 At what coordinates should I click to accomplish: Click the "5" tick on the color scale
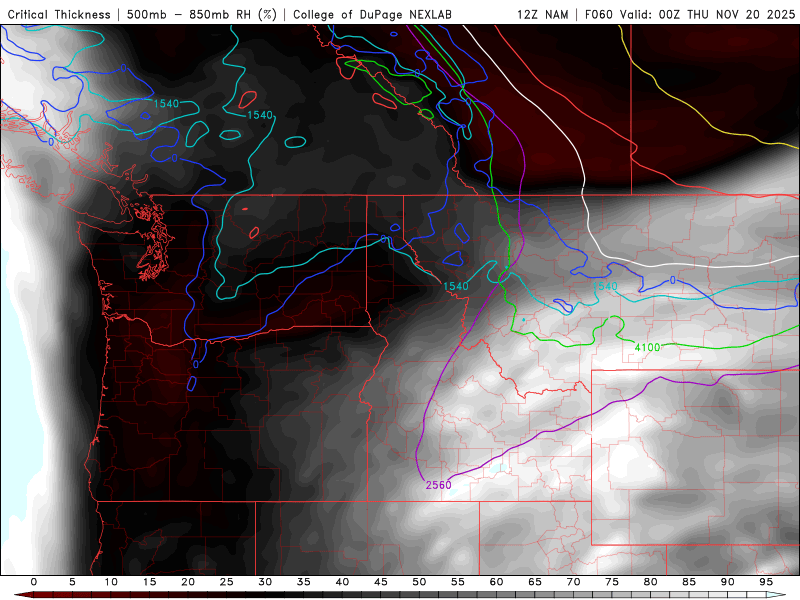[x=72, y=582]
